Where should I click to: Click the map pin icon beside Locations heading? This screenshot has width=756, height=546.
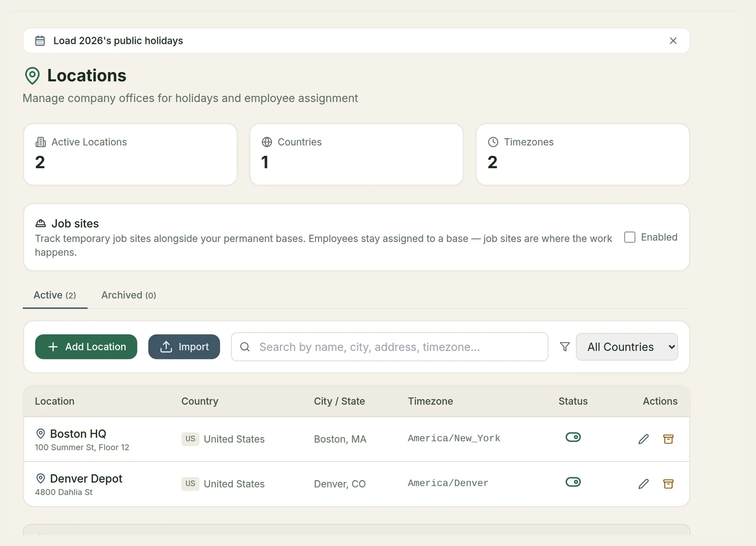[32, 76]
